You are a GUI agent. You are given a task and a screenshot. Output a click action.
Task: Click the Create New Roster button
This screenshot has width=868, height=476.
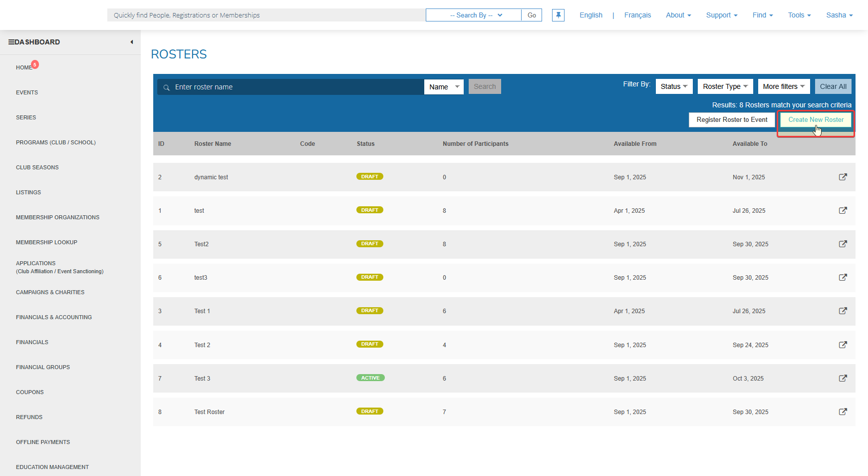click(x=816, y=120)
